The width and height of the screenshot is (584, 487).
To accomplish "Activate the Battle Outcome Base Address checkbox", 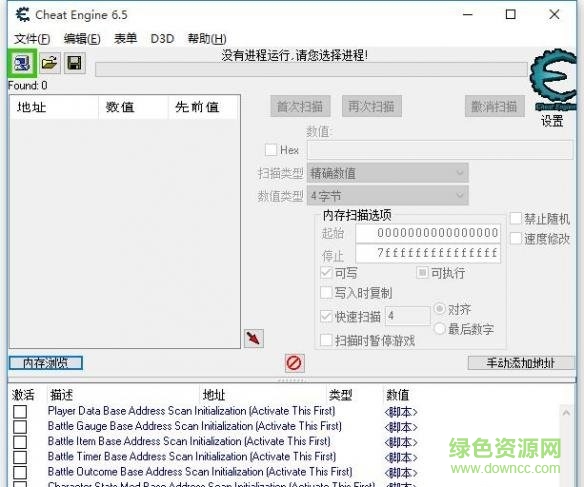I will (20, 472).
